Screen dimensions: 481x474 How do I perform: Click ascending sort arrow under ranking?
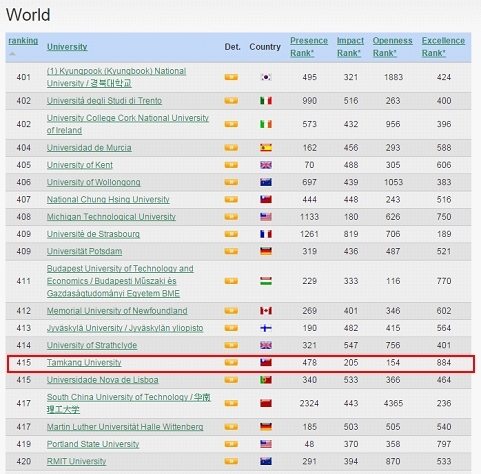(x=12, y=54)
